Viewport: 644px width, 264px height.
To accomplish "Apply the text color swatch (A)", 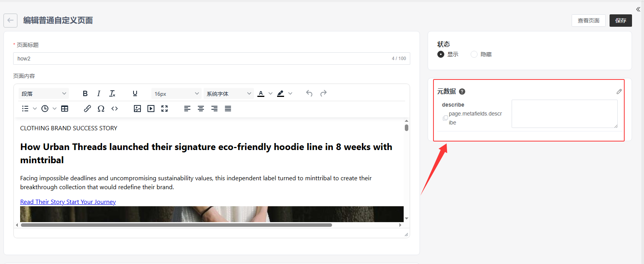I will tap(261, 93).
